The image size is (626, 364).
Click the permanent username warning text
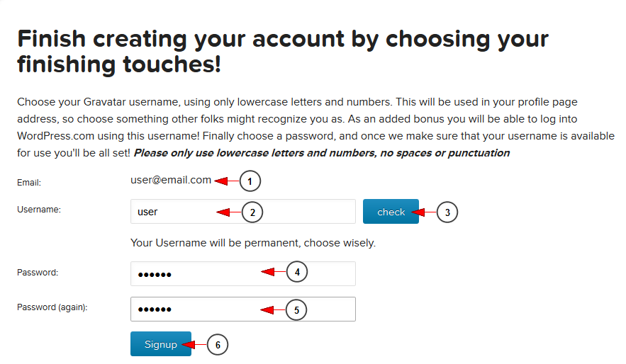(252, 243)
